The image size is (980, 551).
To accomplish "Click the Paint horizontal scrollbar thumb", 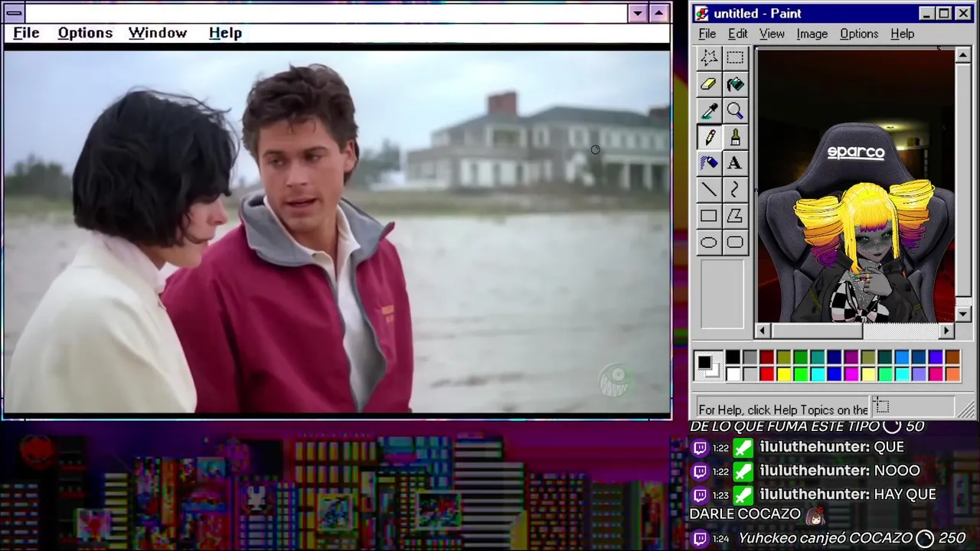I will pos(816,331).
